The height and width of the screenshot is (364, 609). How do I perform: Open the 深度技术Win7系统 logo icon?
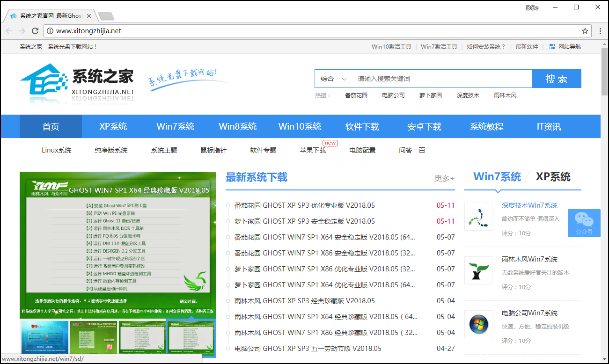(478, 217)
